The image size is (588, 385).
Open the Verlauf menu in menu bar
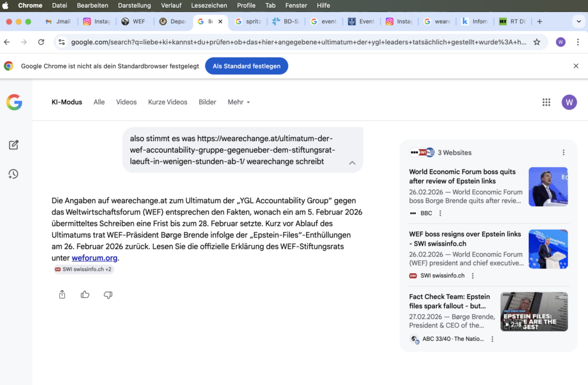pyautogui.click(x=171, y=5)
